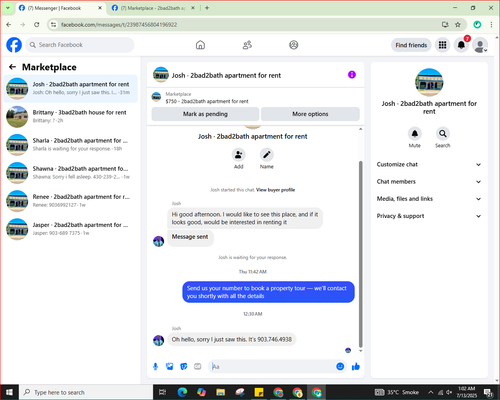Open Shawna apartment conversation
Viewport: 500px width, 400px height.
click(x=70, y=173)
